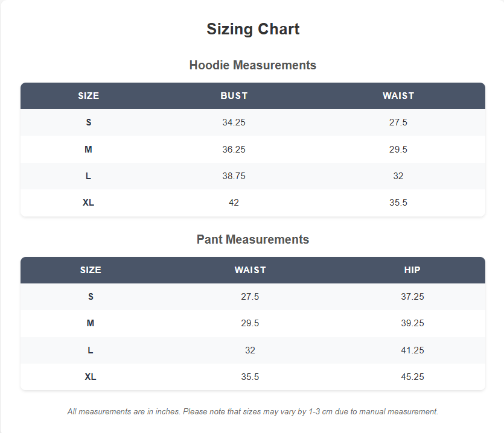The height and width of the screenshot is (433, 504).
Task: Select hoodie size XL row label
Action: pos(88,203)
